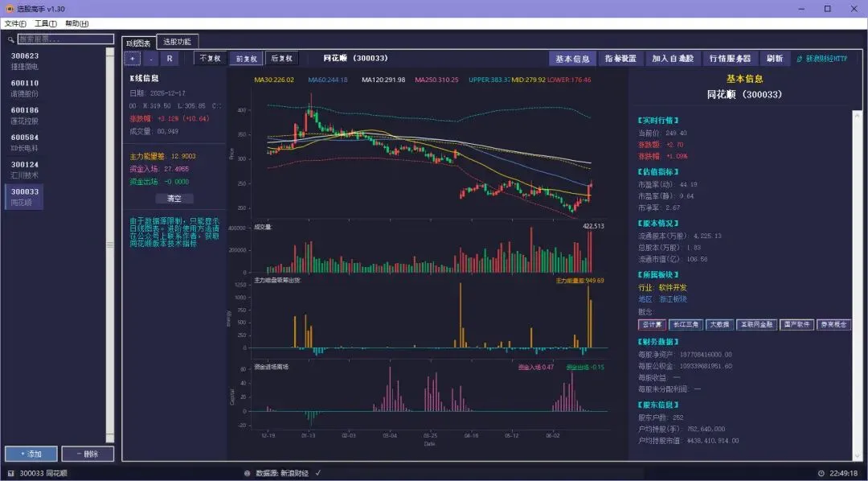Click the MA120:291.98 legend label
The width and height of the screenshot is (868, 481).
383,80
